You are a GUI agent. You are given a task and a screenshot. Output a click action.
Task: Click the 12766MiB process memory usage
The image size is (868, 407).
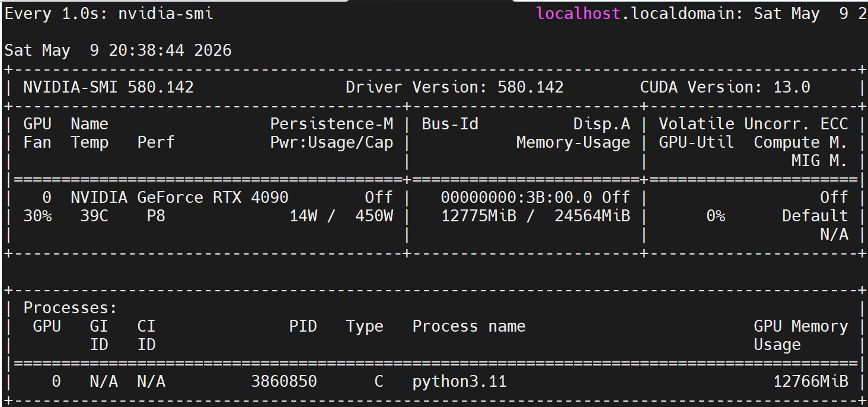click(810, 381)
